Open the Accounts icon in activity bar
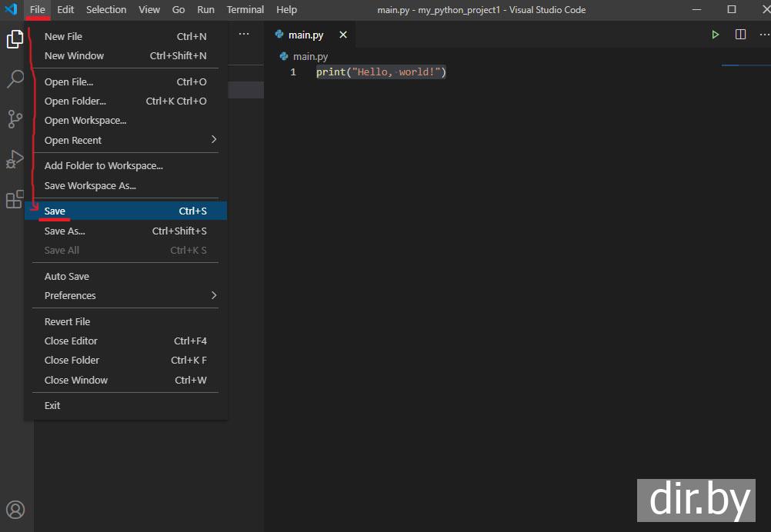Screen dimensions: 771x532 [x=15, y=509]
